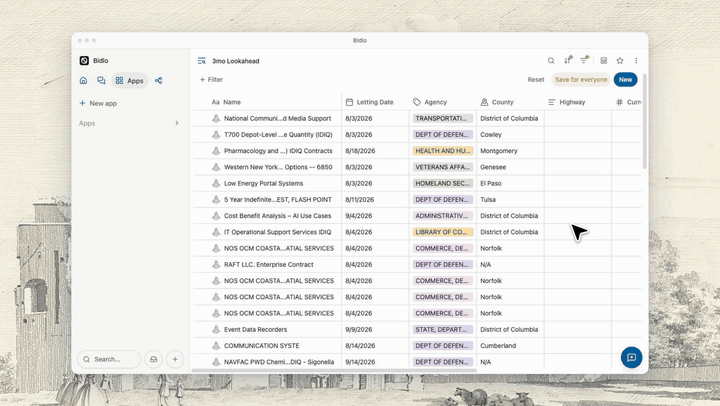Screen dimensions: 720x406
Task: Click the HOMELAND SEC... agency tag
Action: pos(443,183)
